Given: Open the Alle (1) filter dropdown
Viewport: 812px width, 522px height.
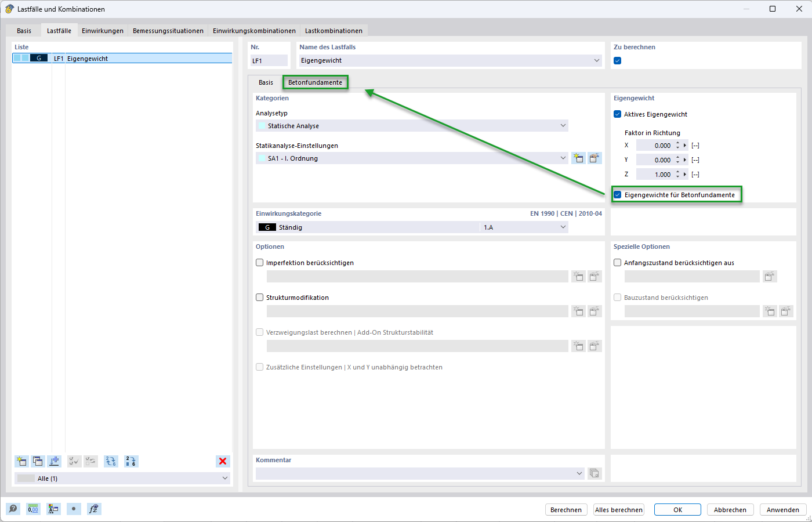Looking at the screenshot, I should [122, 478].
